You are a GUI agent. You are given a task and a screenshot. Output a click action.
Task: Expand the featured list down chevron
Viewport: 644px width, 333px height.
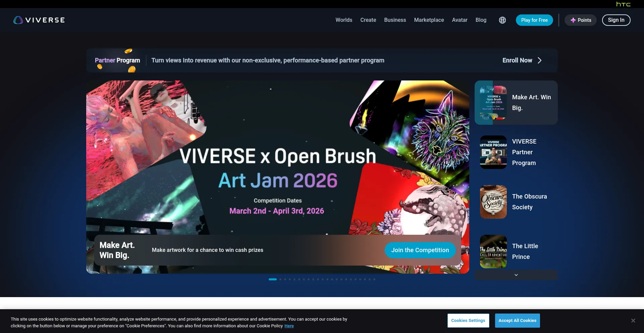(x=516, y=275)
